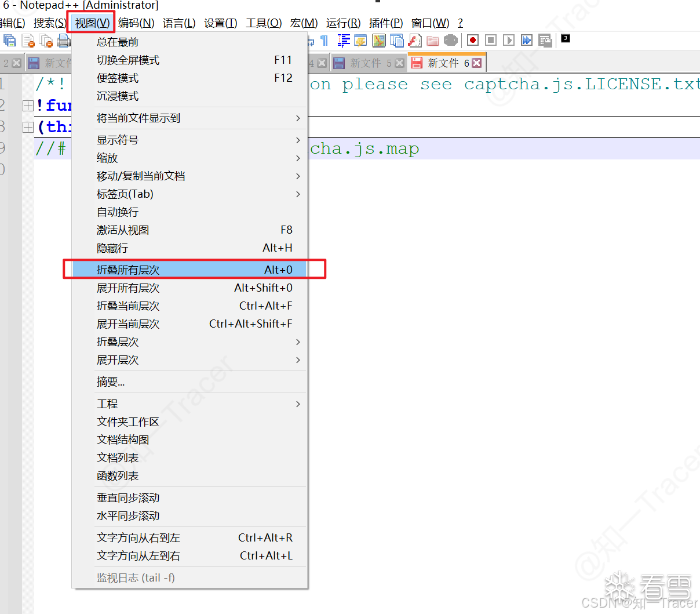
Task: Select the active 新文件 6 tab
Action: 446,62
